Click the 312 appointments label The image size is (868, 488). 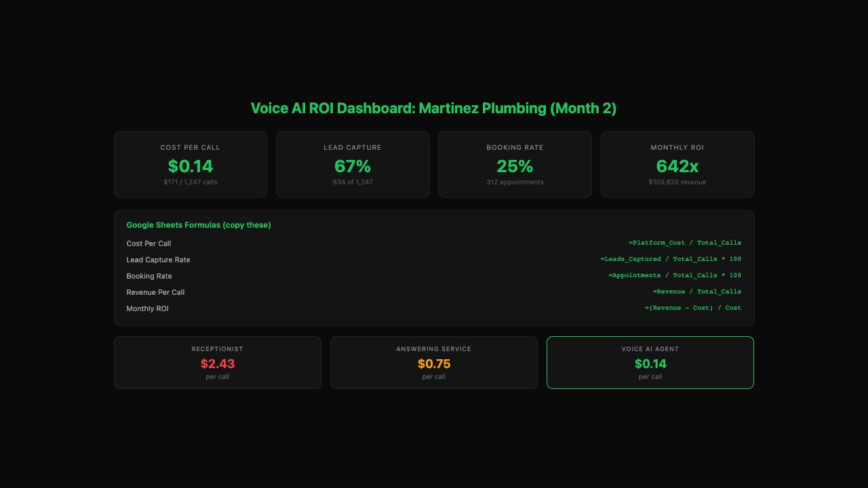pos(515,182)
